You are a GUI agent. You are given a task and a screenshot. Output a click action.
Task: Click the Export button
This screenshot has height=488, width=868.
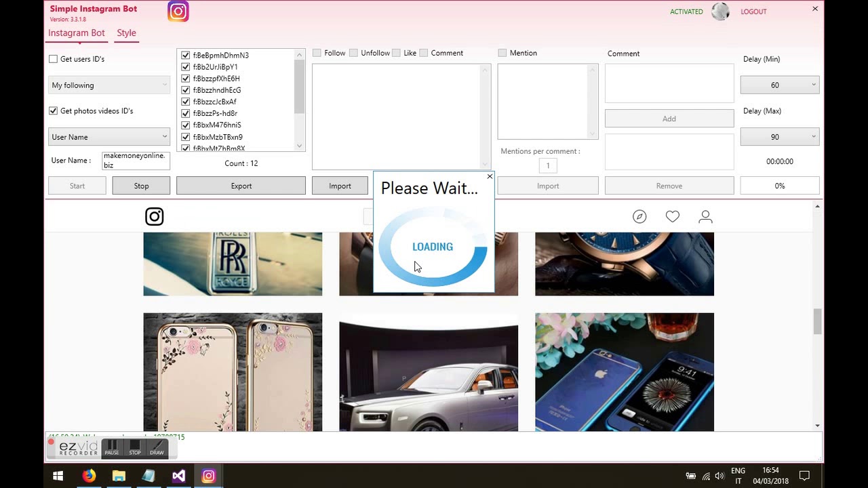[x=241, y=186]
